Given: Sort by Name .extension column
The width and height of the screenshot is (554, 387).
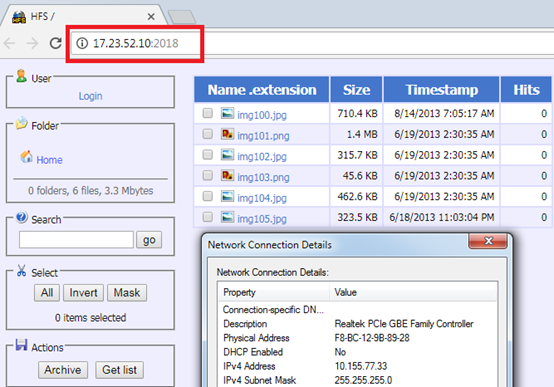Looking at the screenshot, I should click(262, 90).
